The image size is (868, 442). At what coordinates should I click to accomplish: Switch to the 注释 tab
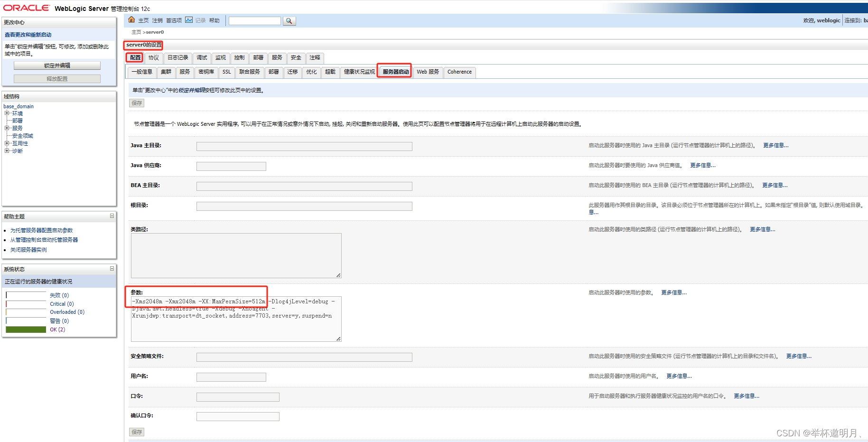315,58
